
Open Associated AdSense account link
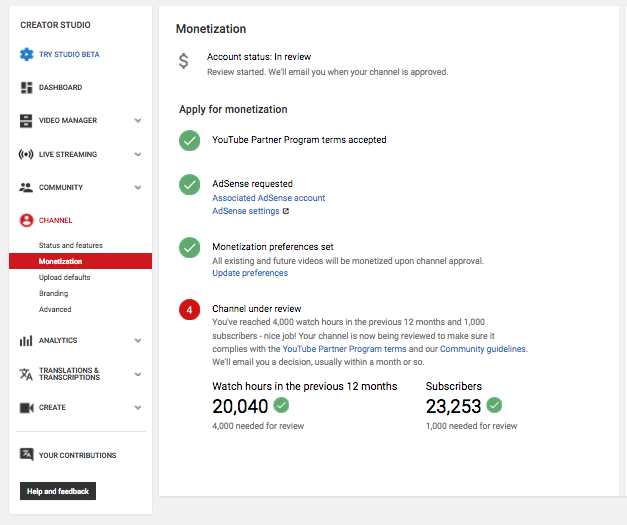(x=269, y=198)
